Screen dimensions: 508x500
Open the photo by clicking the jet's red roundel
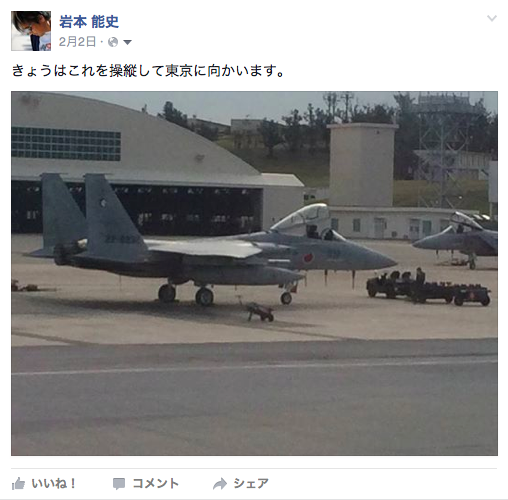click(308, 257)
